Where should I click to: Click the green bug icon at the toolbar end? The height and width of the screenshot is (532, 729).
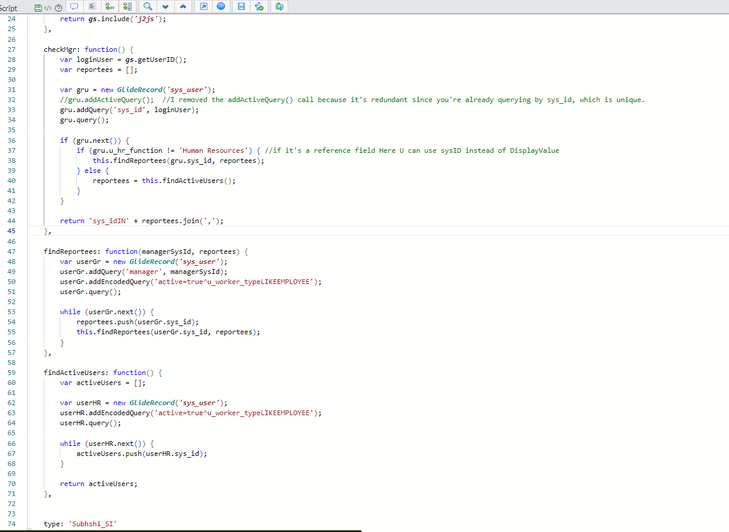tap(279, 7)
